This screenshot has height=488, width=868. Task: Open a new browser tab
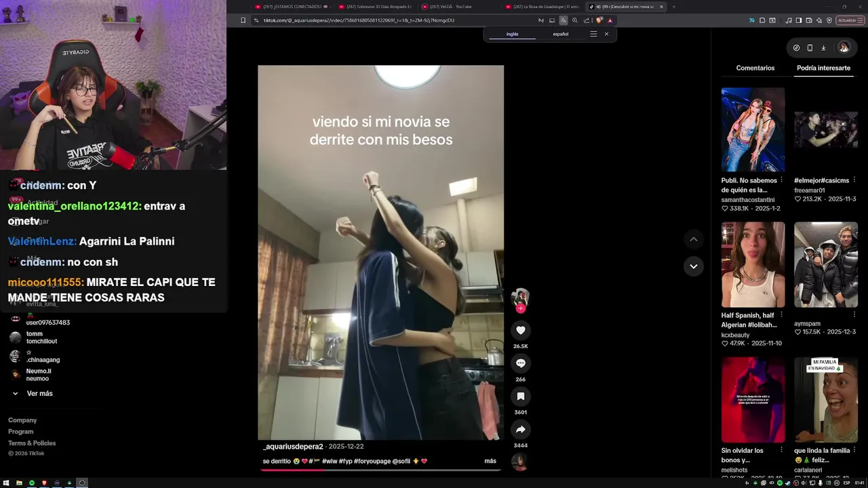point(673,7)
